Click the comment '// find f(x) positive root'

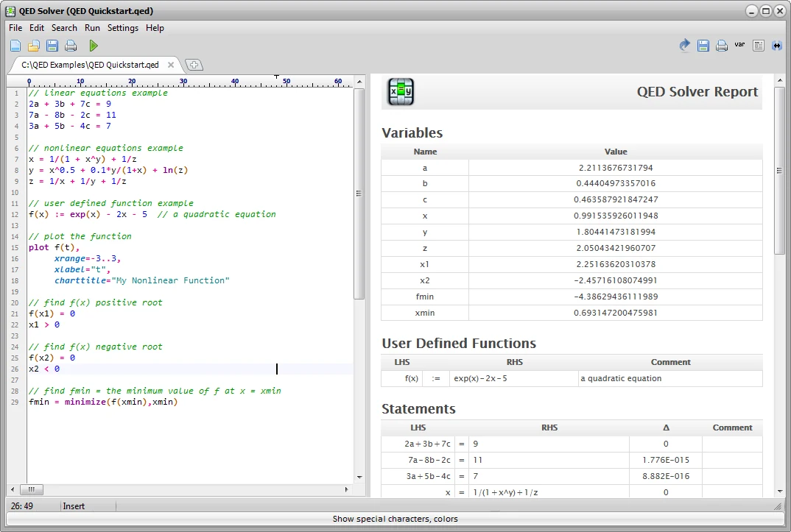click(96, 302)
